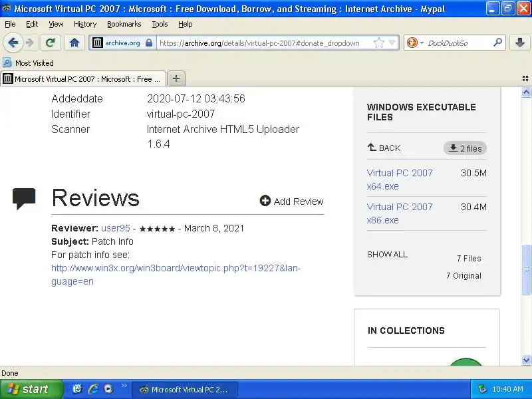The image size is (532, 399).
Task: Open the File menu
Action: 10,24
